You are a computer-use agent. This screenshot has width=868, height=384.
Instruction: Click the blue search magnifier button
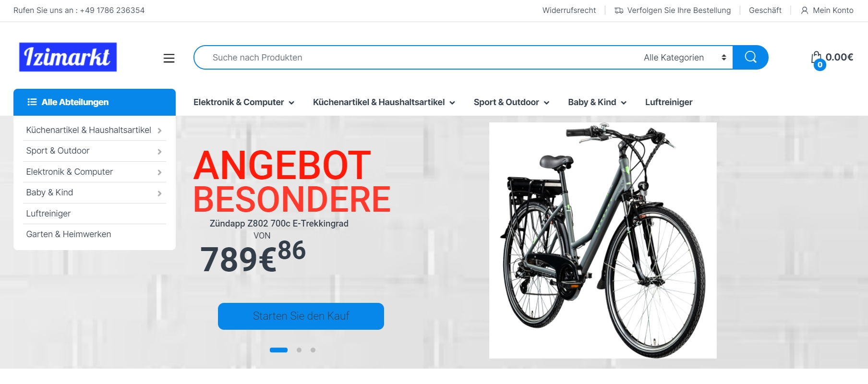click(x=750, y=58)
